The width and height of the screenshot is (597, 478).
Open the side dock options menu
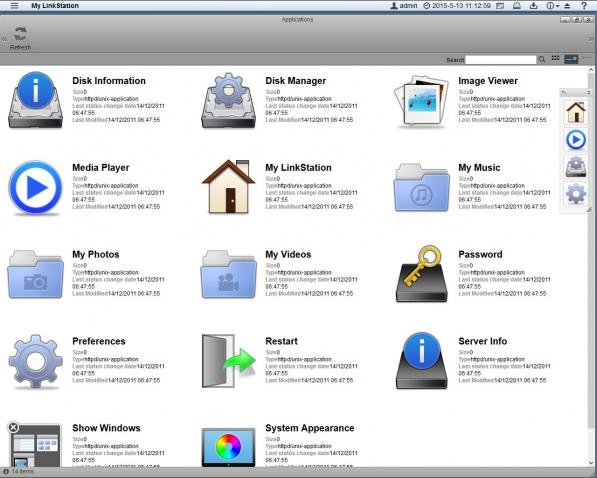pos(589,93)
